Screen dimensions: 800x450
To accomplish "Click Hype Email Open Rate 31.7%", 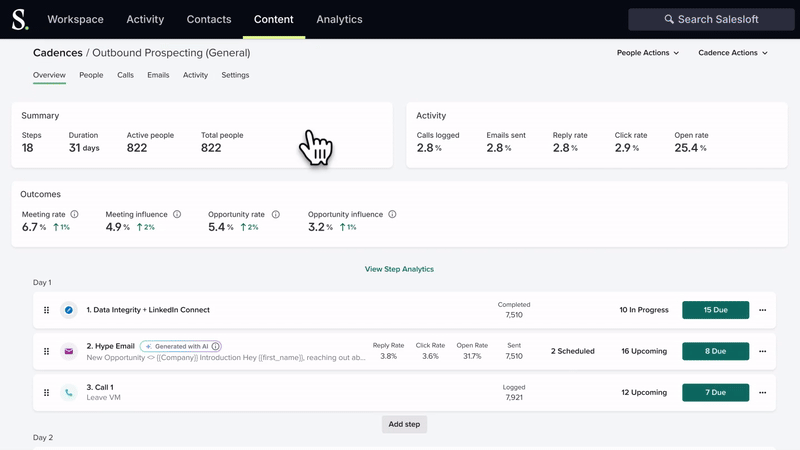I will pyautogui.click(x=472, y=356).
